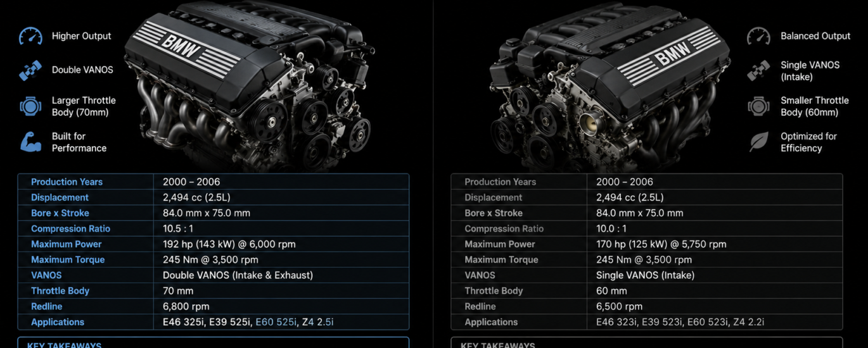868x348 pixels.
Task: Click the "60 mm" value in the Throttle Body row
Action: click(611, 291)
